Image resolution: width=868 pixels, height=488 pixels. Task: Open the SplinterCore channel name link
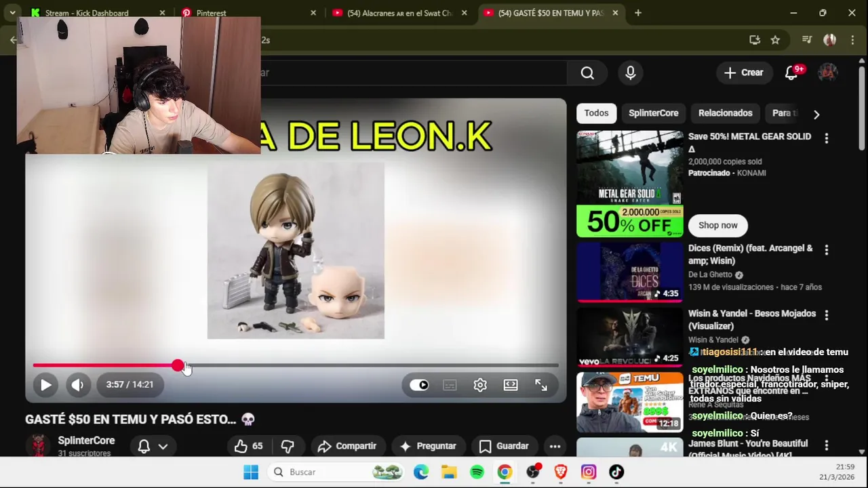(86, 441)
